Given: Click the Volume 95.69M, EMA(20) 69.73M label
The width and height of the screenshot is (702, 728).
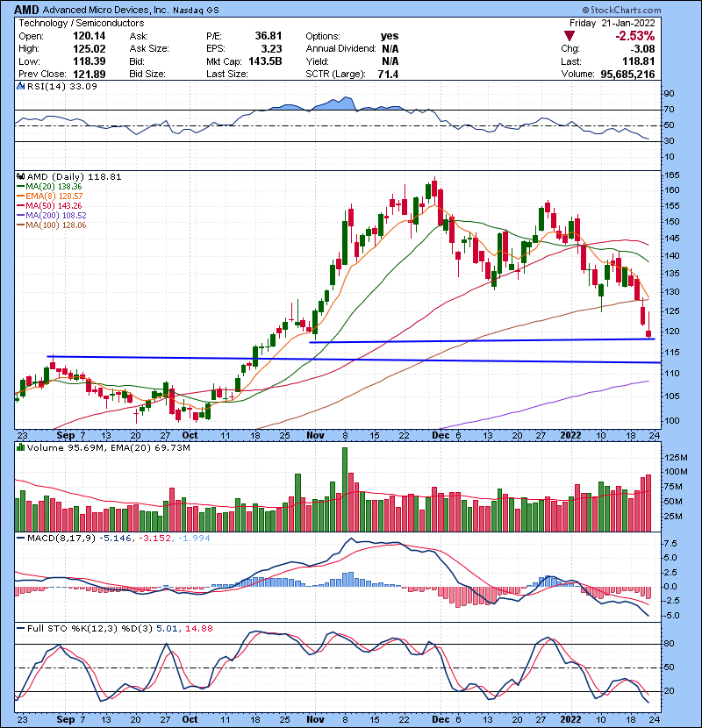Looking at the screenshot, I should click(108, 447).
